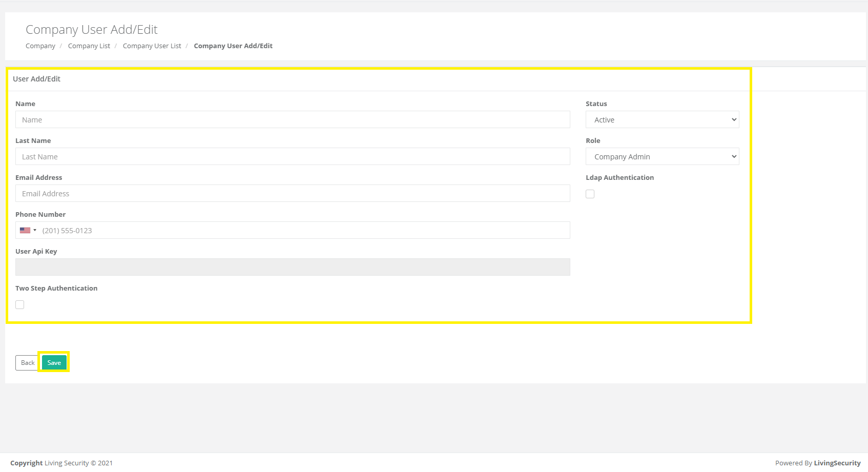
Task: Click the Two Step Authentication label
Action: click(x=56, y=288)
